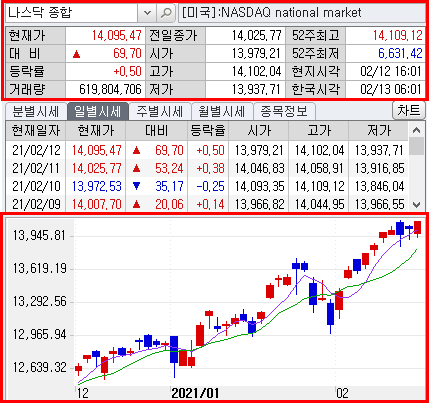Open the 나스닥 종합 index dropdown arrow

(147, 13)
